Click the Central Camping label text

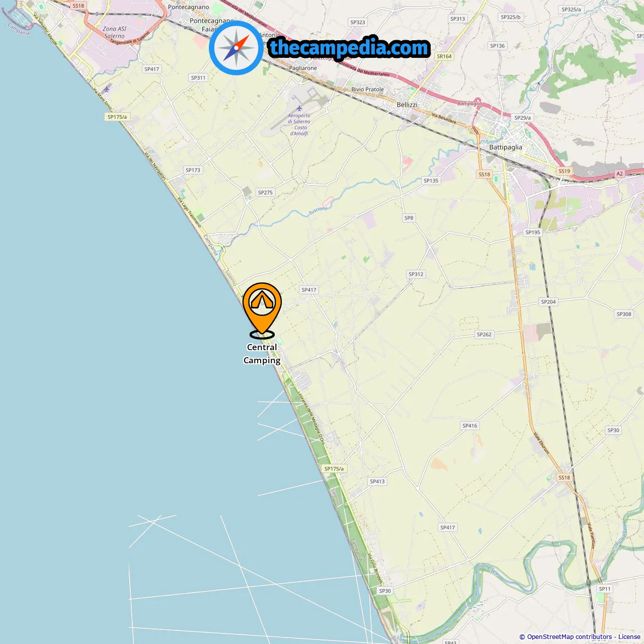pos(262,354)
